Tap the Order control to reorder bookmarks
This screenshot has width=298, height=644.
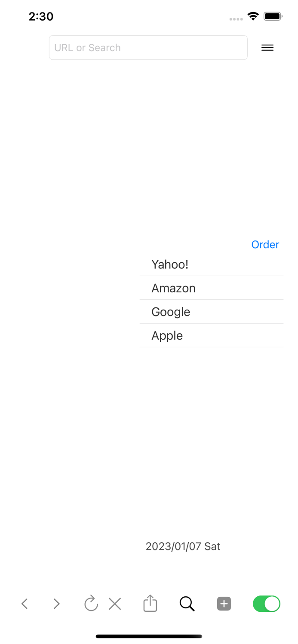click(x=265, y=244)
